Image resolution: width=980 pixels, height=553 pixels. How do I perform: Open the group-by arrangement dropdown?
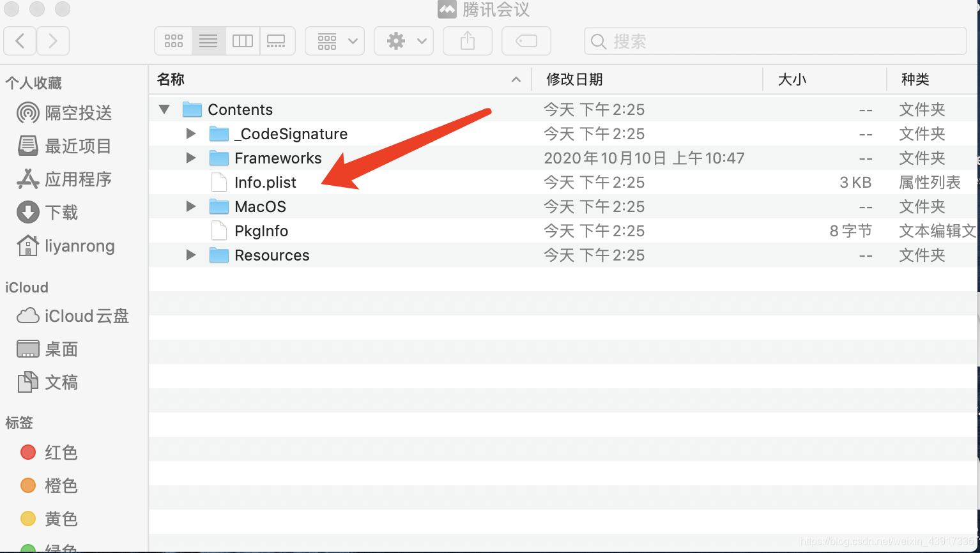point(335,42)
